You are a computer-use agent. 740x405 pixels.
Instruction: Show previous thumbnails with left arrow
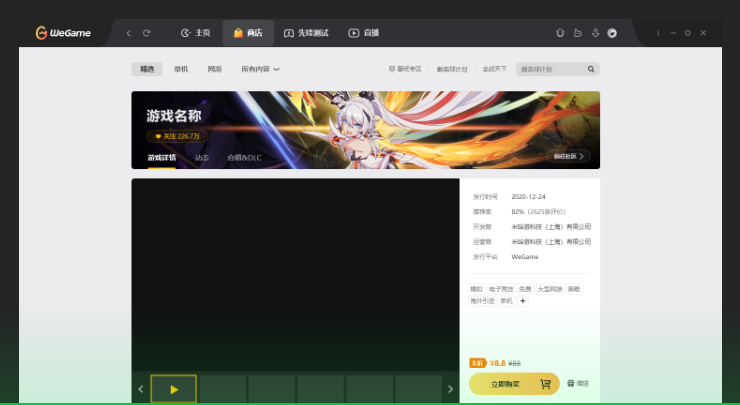[141, 389]
